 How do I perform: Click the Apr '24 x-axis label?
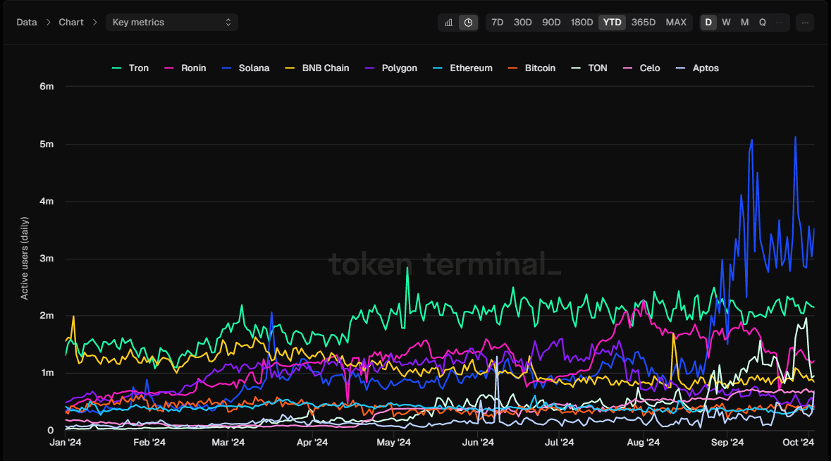coord(312,442)
